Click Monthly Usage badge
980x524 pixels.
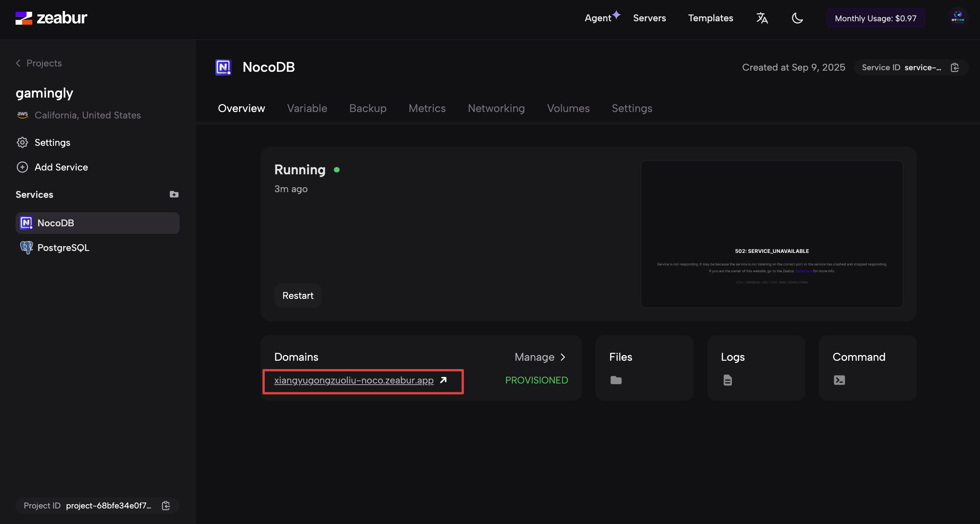coord(876,18)
